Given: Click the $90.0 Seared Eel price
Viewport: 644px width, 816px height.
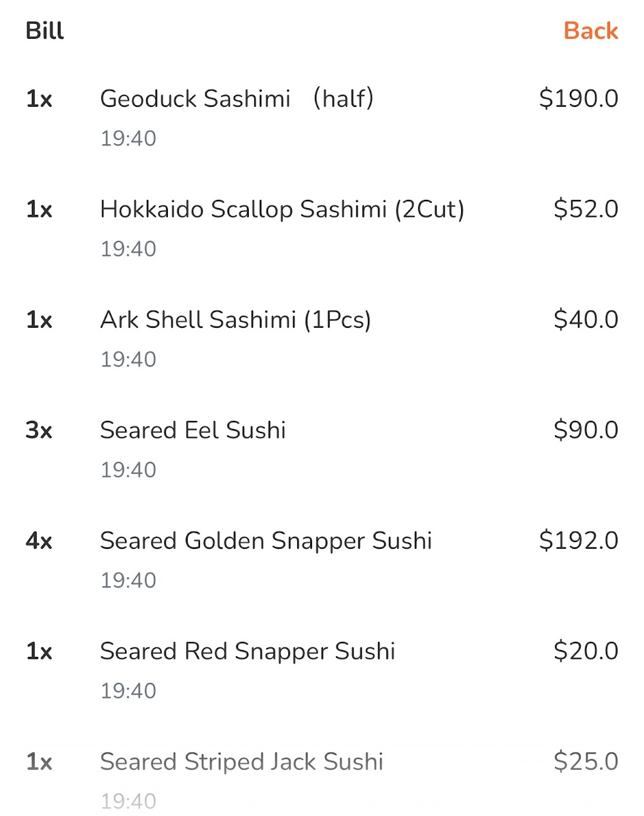Looking at the screenshot, I should pos(586,430).
